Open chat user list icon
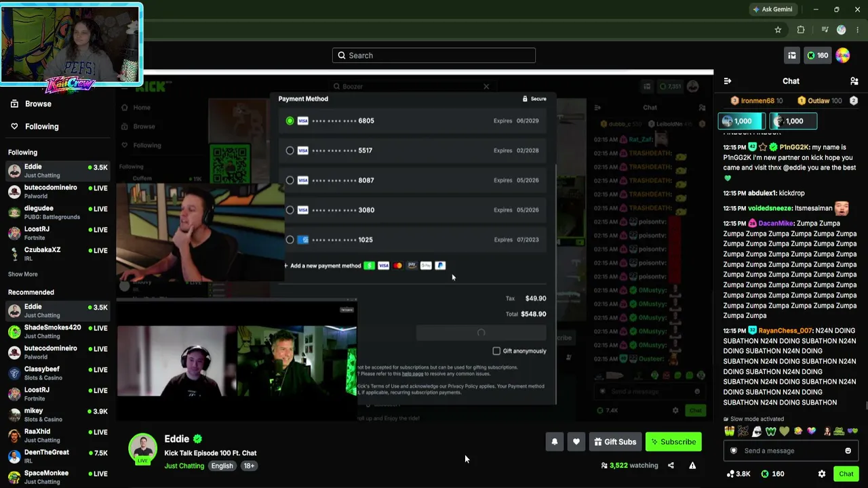868x488 pixels. (x=854, y=81)
